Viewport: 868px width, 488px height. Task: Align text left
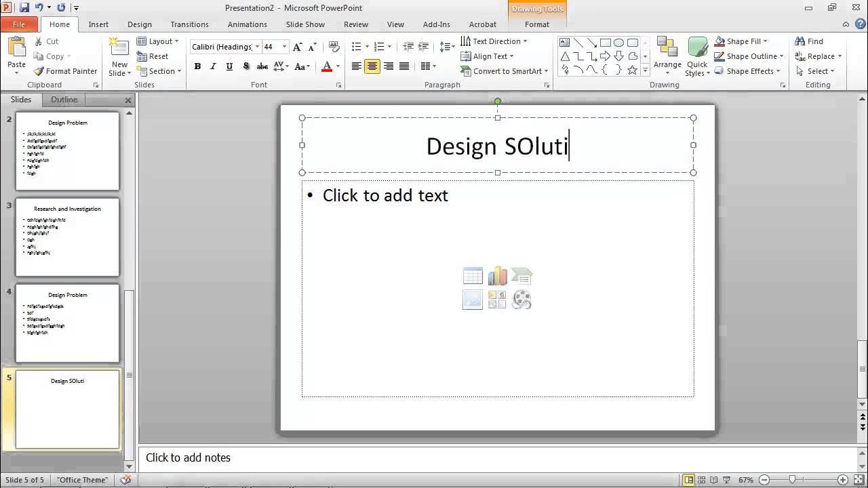(357, 66)
